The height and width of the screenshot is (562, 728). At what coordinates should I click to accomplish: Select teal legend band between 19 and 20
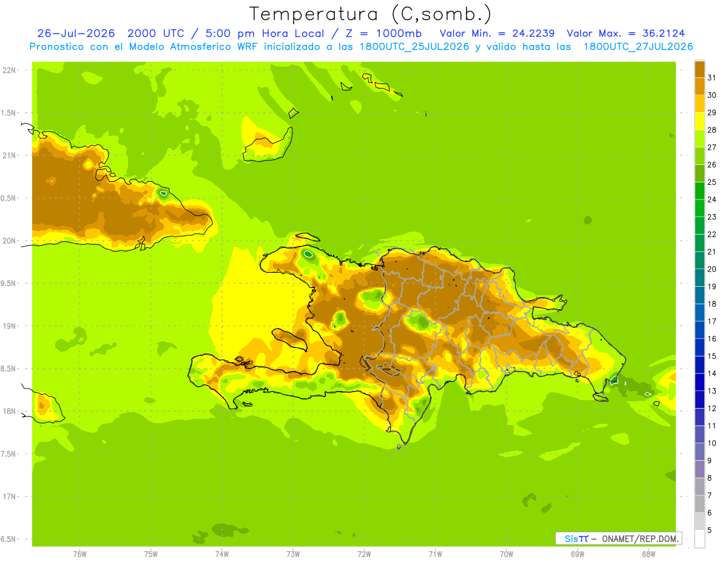point(699,278)
